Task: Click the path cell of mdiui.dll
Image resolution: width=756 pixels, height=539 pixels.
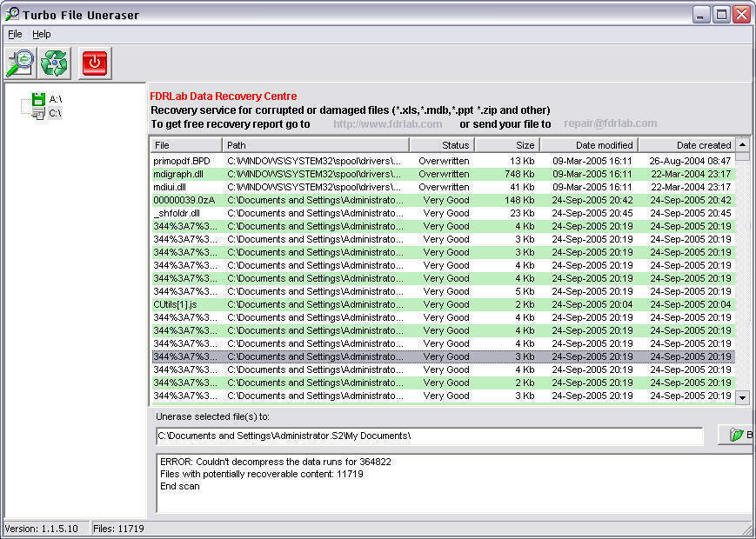Action: (x=314, y=187)
